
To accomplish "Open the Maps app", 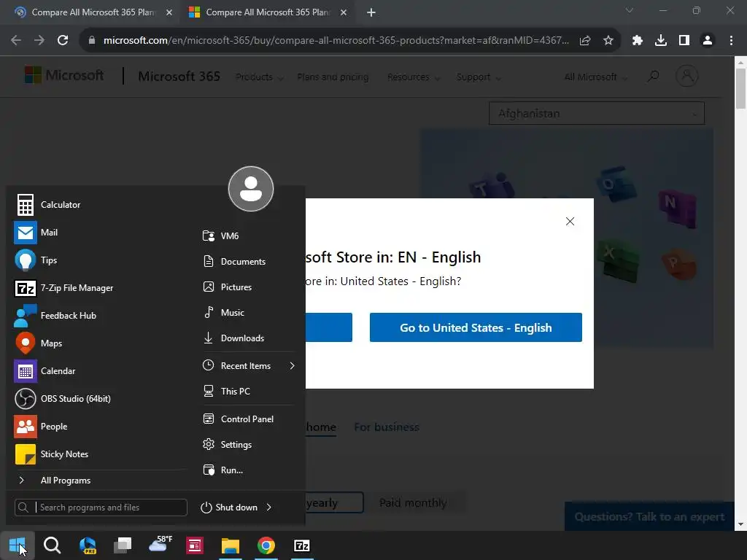I will pos(39,343).
